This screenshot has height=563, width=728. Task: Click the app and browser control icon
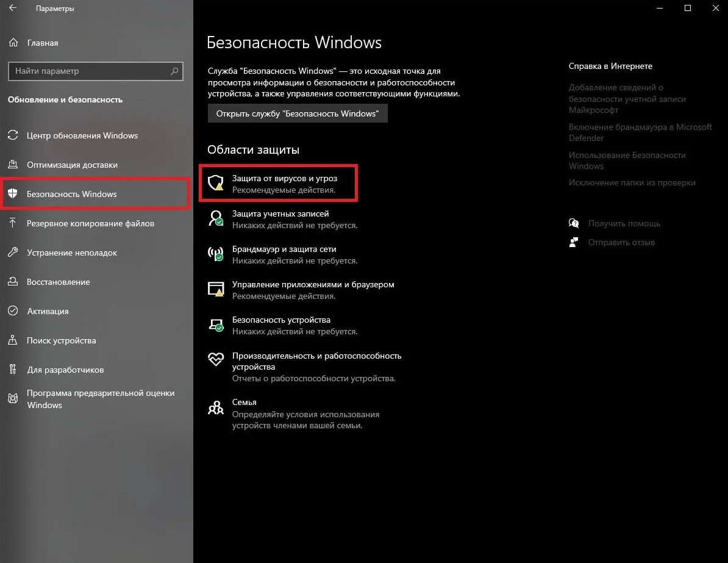point(215,289)
